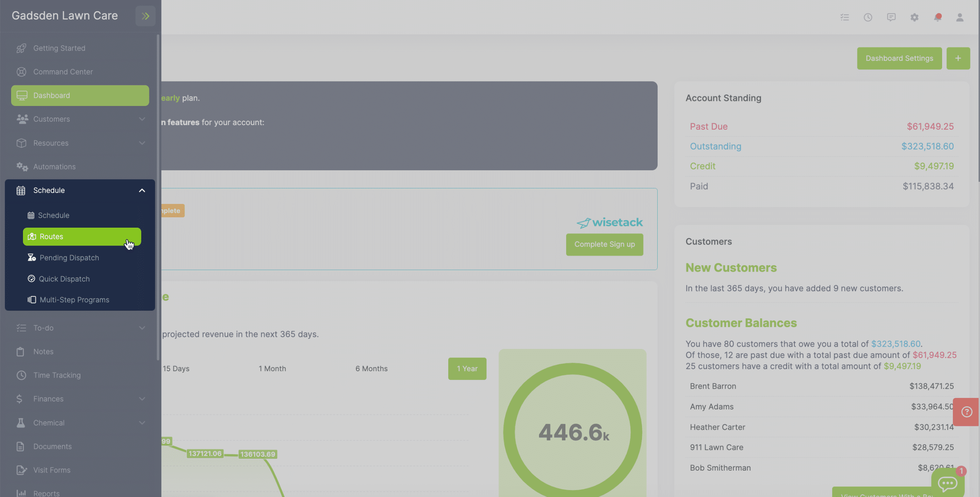Select the 6 Months range tab
Viewport: 980px width, 497px height.
pos(371,369)
